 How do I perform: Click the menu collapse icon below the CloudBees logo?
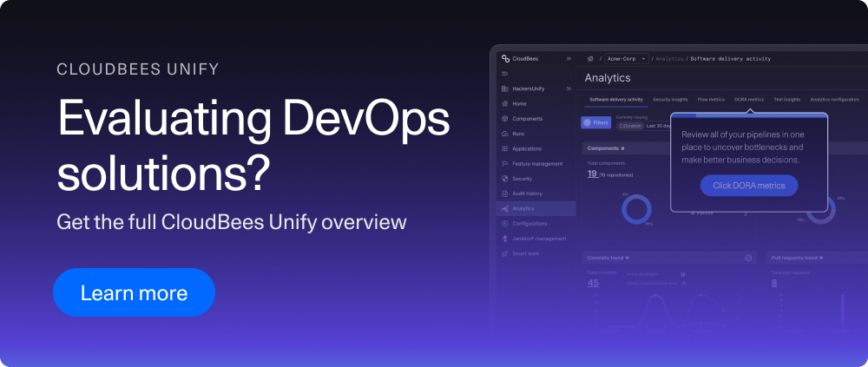point(505,74)
